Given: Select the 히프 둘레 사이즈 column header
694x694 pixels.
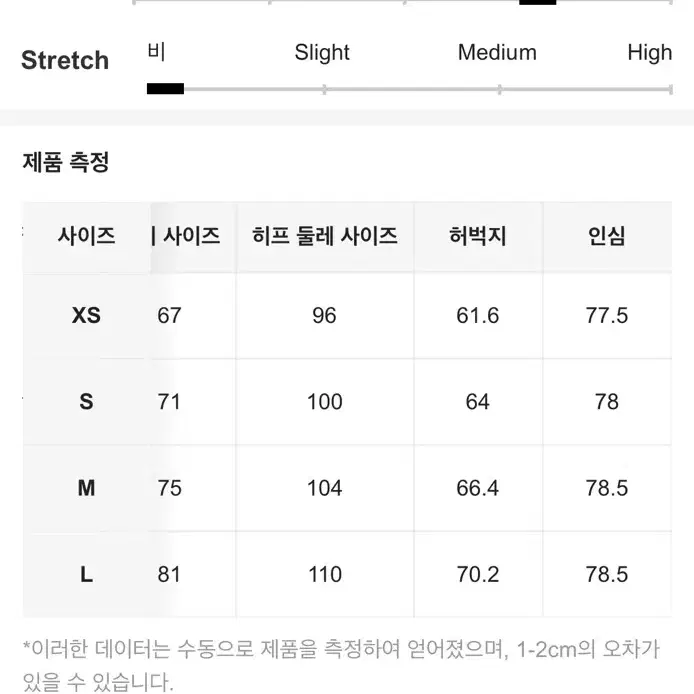Looking at the screenshot, I should (324, 235).
